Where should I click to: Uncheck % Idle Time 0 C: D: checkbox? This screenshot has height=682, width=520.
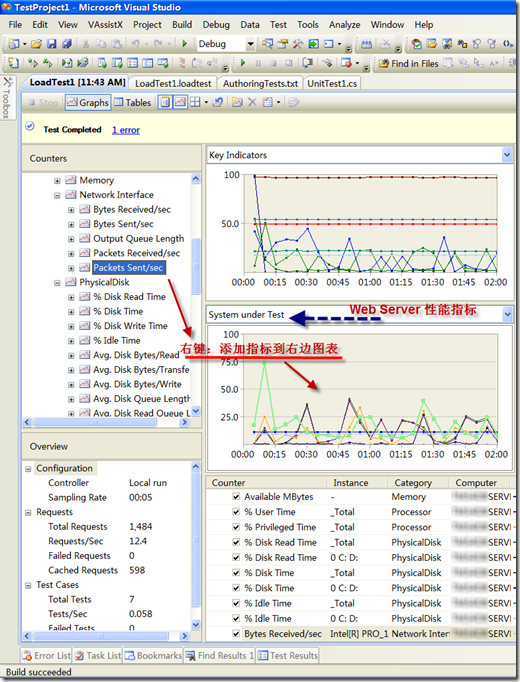pyautogui.click(x=236, y=618)
